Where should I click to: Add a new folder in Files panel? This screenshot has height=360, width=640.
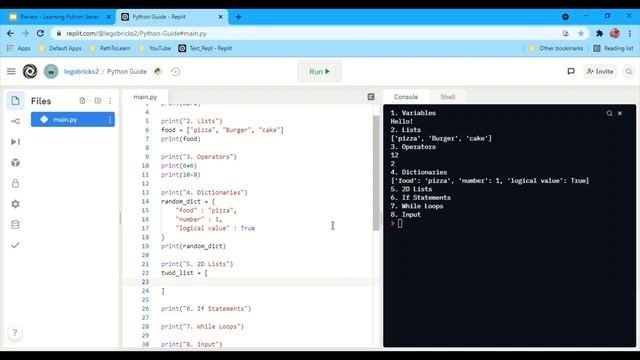click(x=98, y=101)
